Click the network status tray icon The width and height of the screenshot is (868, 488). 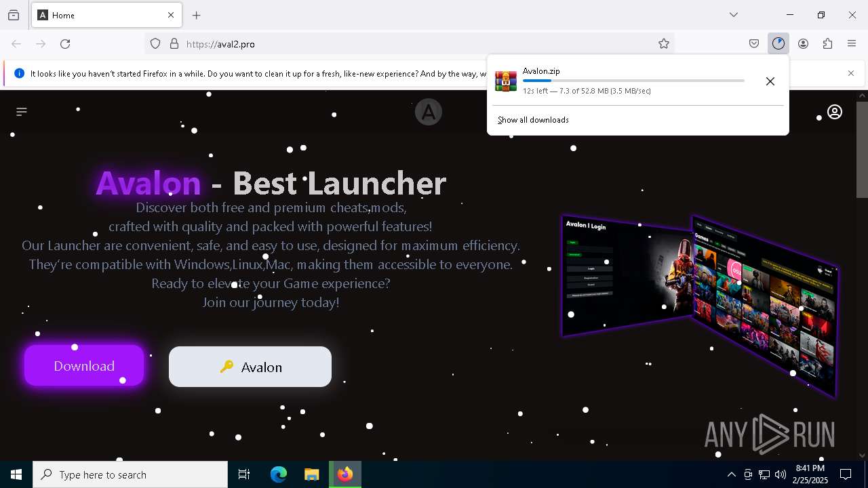click(x=764, y=474)
